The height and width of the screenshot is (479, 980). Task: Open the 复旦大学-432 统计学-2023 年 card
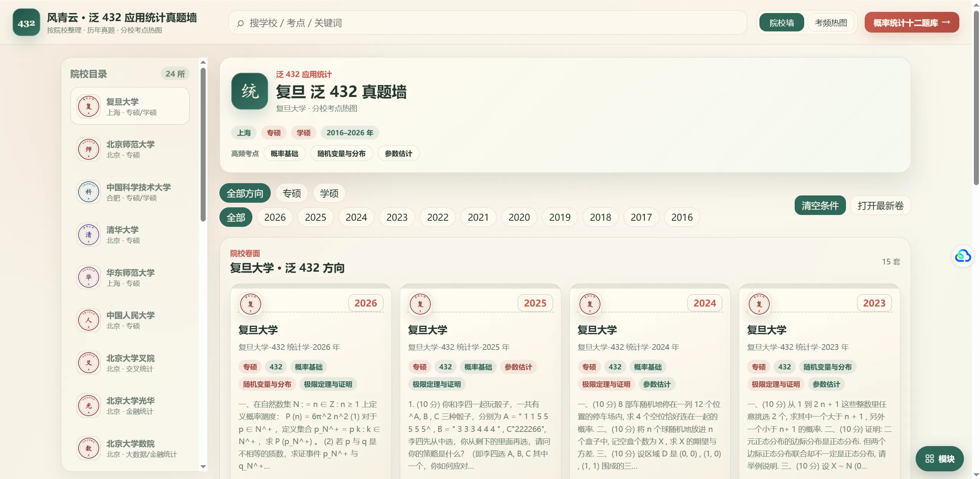[x=819, y=381]
